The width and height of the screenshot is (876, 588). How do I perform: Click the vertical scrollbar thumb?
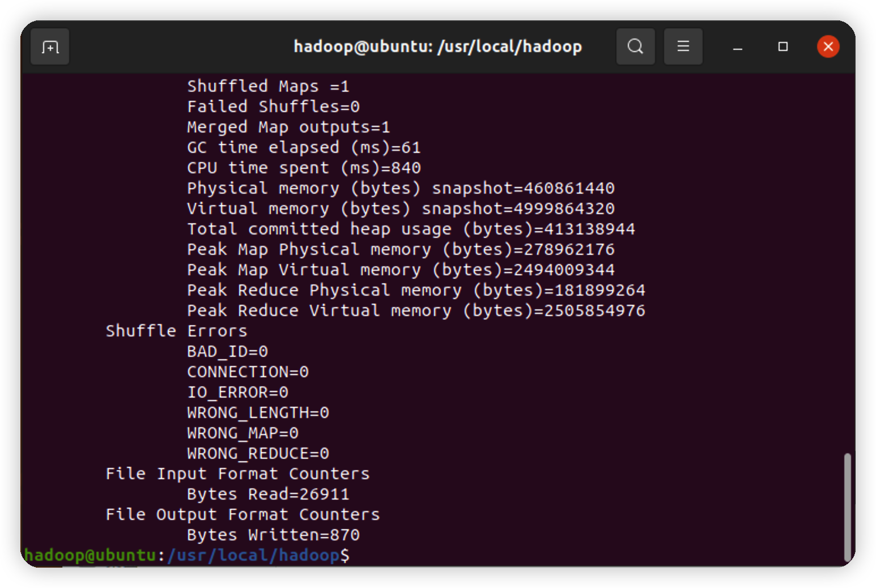pos(847,506)
